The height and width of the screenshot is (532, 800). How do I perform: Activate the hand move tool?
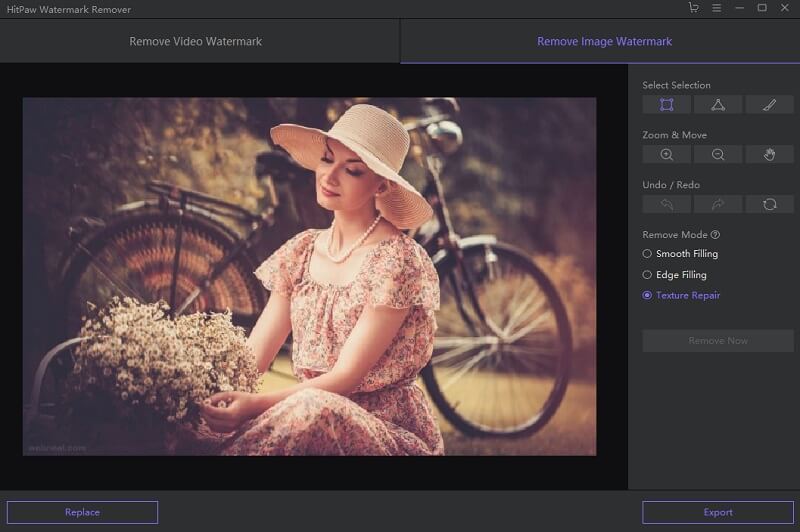[x=769, y=154]
